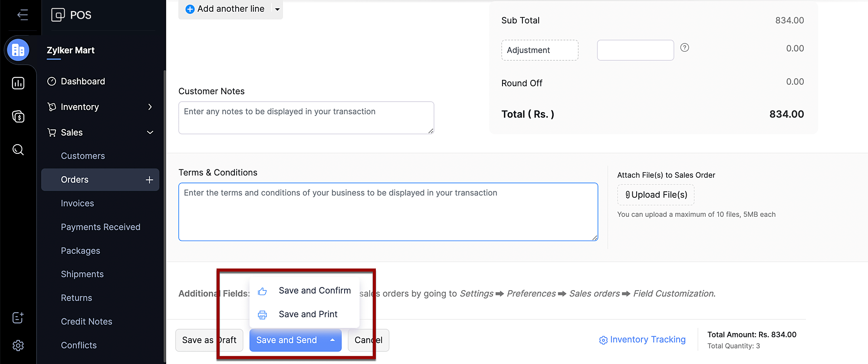Click the search magnifier icon in left rail
This screenshot has height=364, width=868.
(x=18, y=150)
